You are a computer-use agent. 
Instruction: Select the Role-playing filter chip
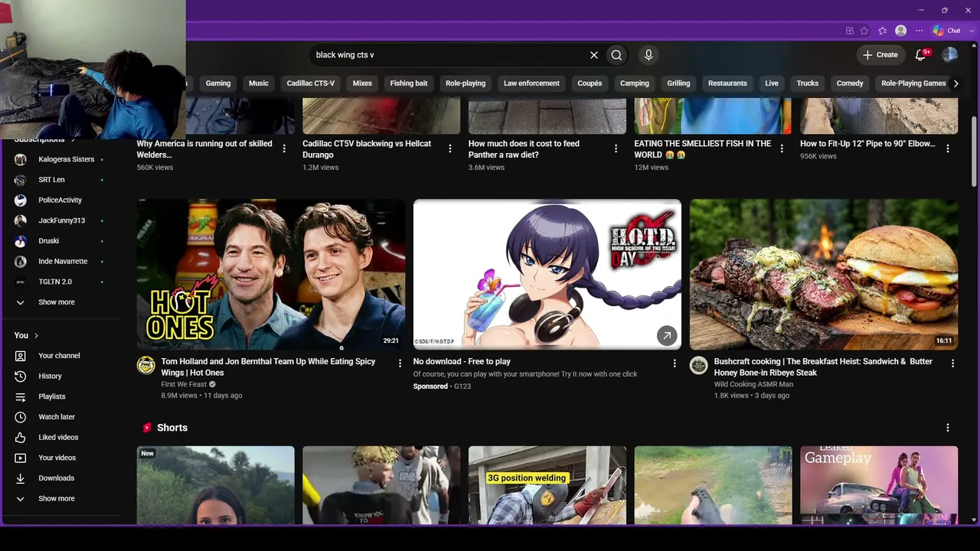point(465,83)
